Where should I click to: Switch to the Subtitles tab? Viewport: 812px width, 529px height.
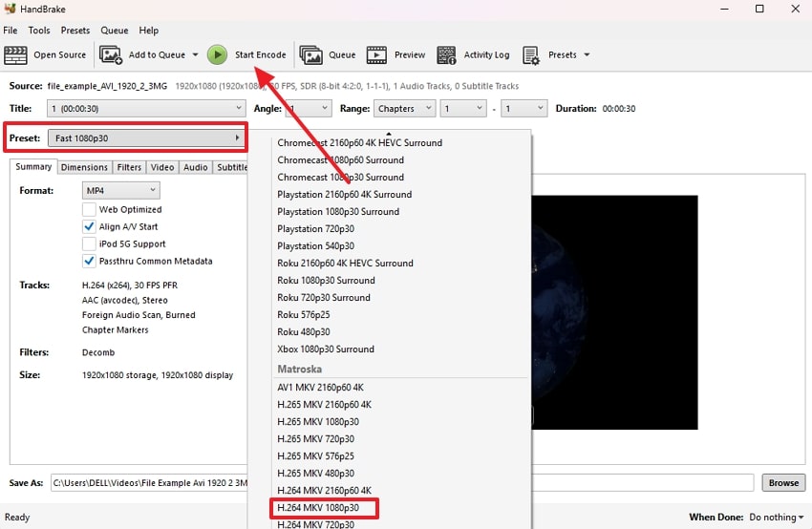[x=230, y=167]
